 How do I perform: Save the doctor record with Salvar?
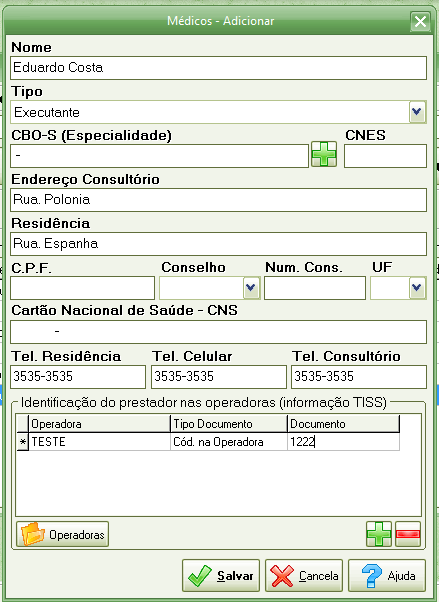[221, 576]
